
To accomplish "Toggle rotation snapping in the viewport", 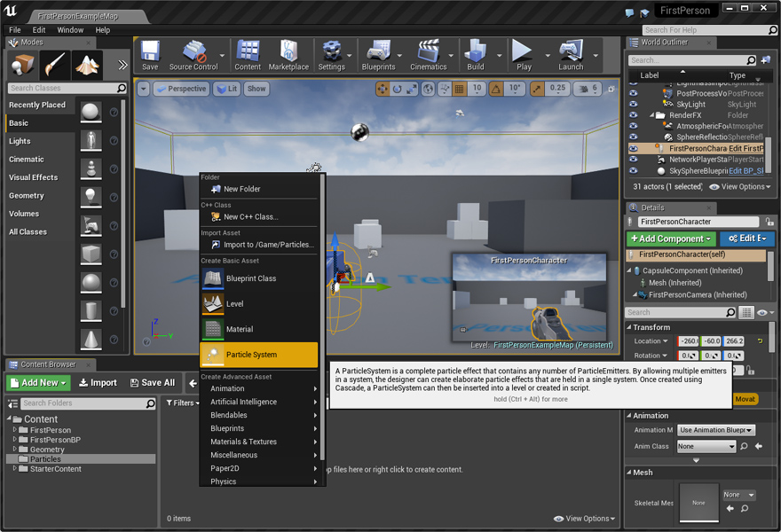I will point(496,89).
